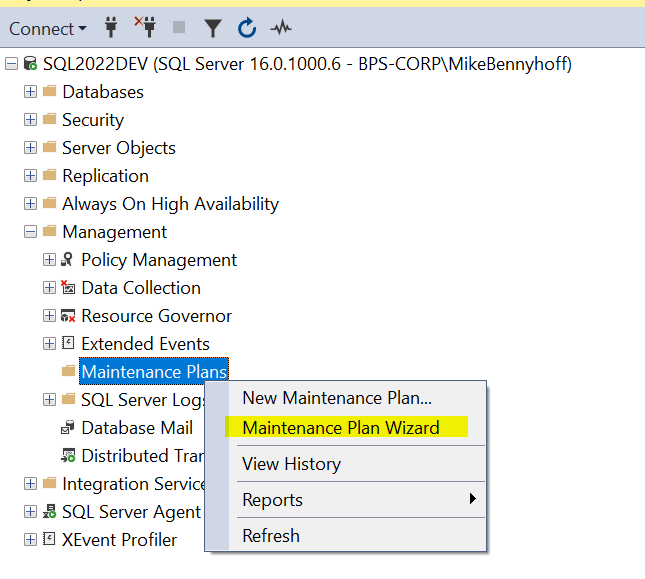Choose Refresh from the context menu
This screenshot has width=645, height=579.
[x=271, y=536]
